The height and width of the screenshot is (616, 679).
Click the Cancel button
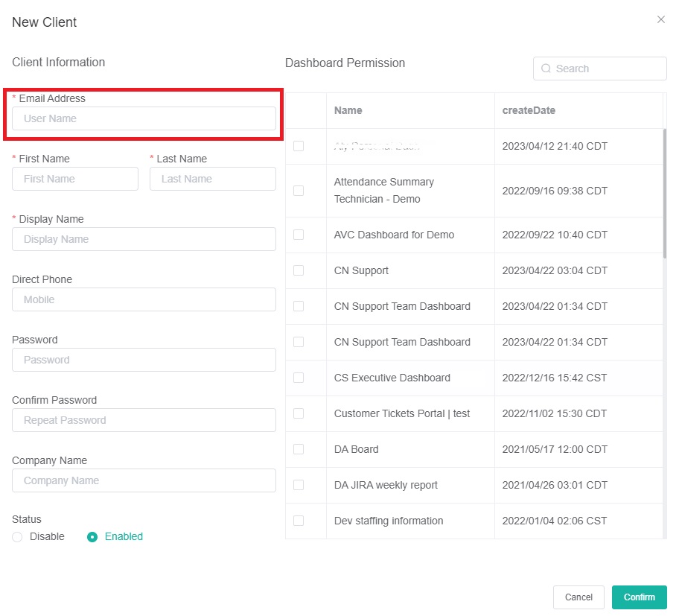point(578,597)
